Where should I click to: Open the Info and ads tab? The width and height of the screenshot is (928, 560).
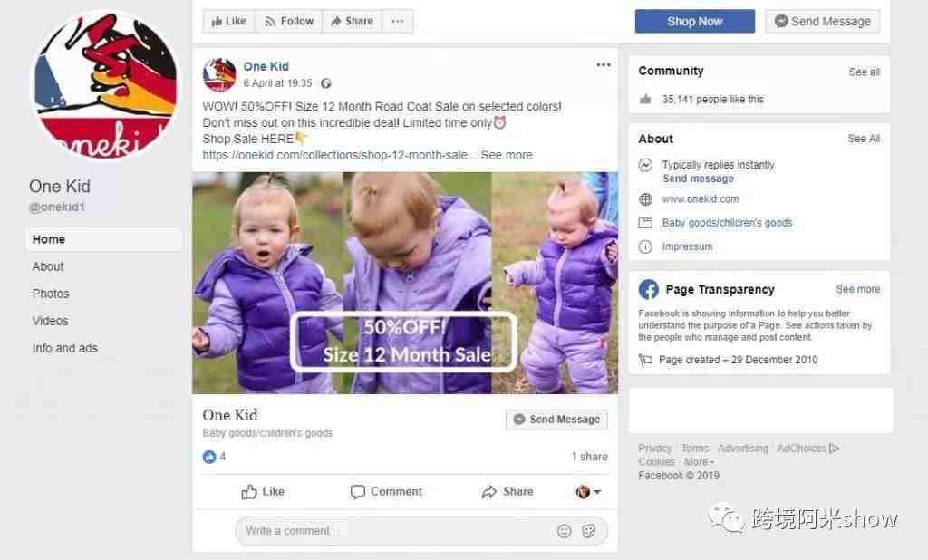65,348
